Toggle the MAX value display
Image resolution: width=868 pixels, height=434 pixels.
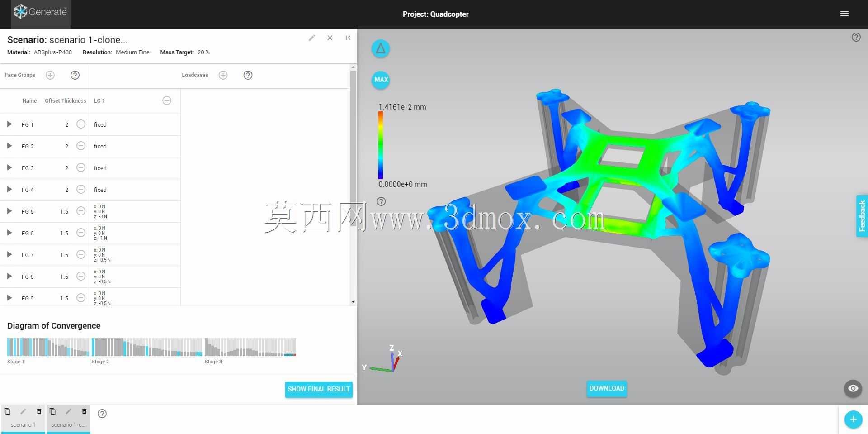(x=381, y=80)
